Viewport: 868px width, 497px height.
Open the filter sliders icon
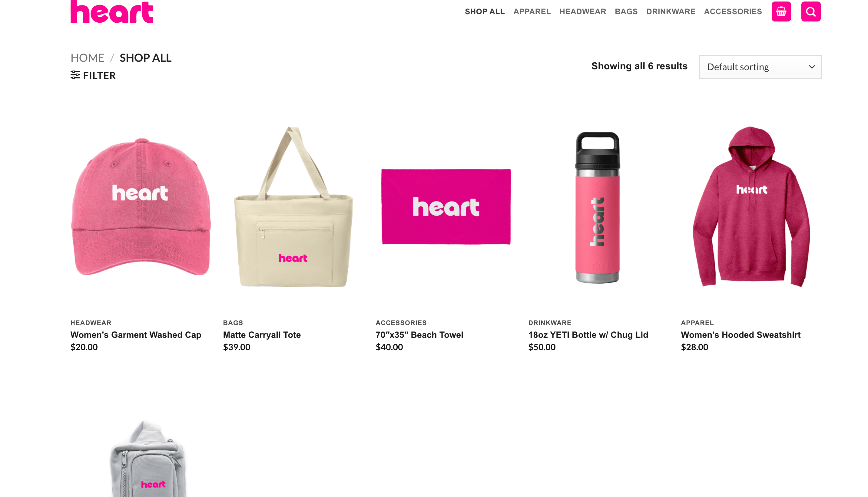(75, 75)
